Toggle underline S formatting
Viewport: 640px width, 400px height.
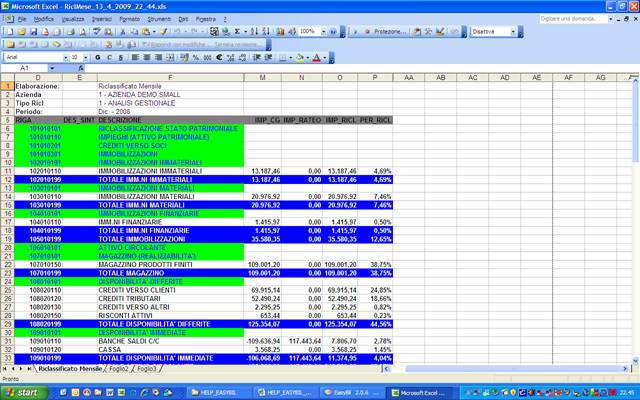121,58
